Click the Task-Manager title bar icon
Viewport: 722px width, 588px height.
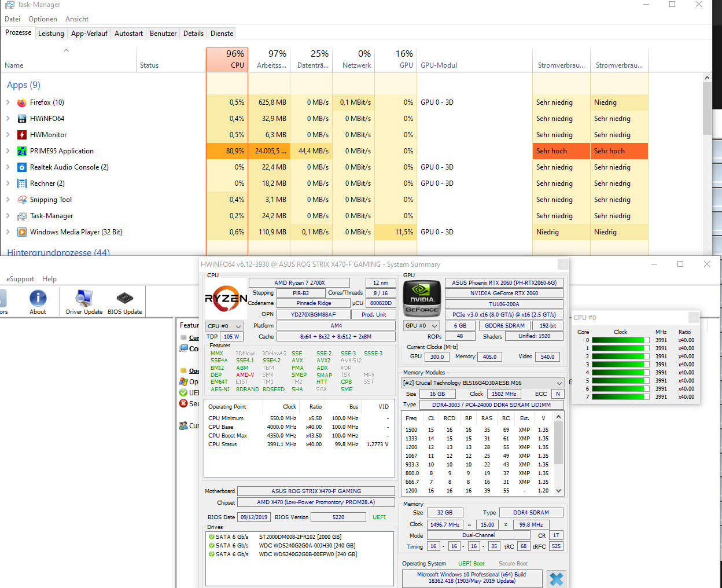pos(10,5)
